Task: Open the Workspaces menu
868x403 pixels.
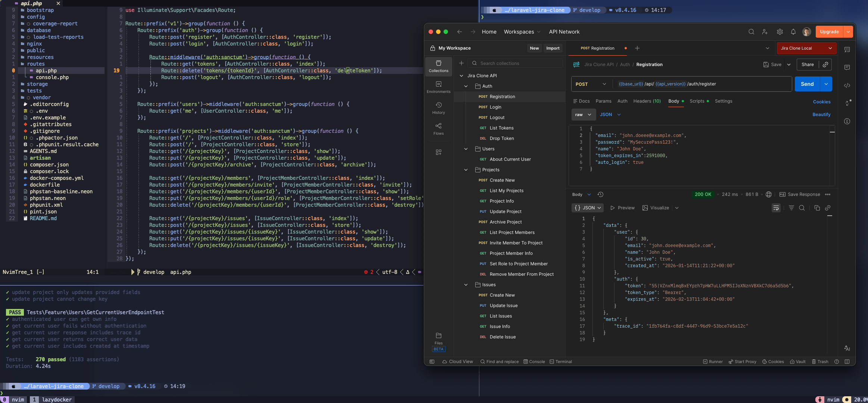Action: 522,32
